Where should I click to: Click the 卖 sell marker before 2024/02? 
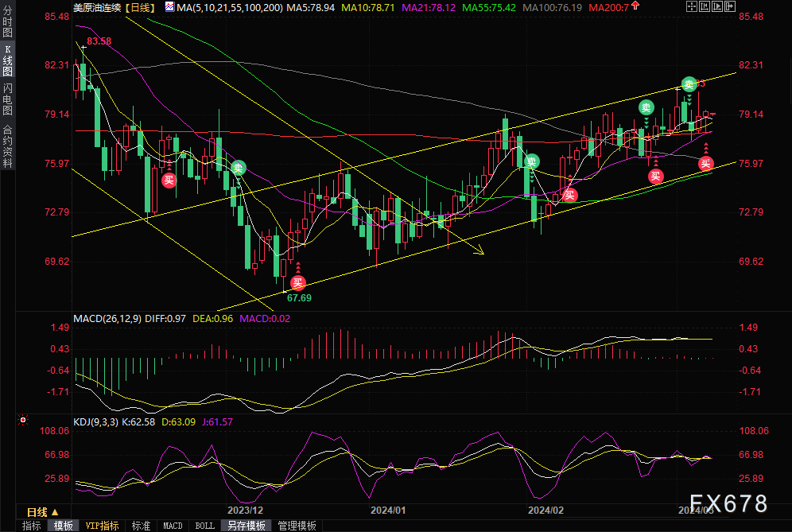[x=531, y=161]
